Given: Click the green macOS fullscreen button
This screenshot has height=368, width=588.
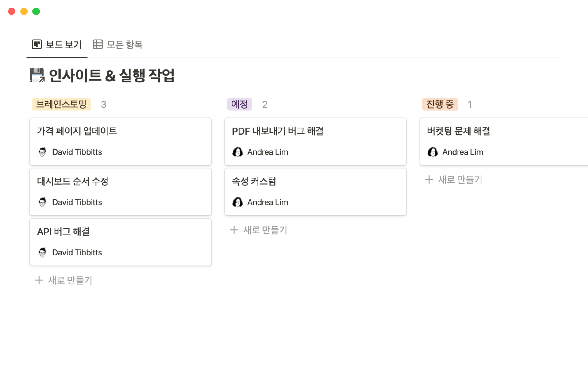Looking at the screenshot, I should [36, 11].
